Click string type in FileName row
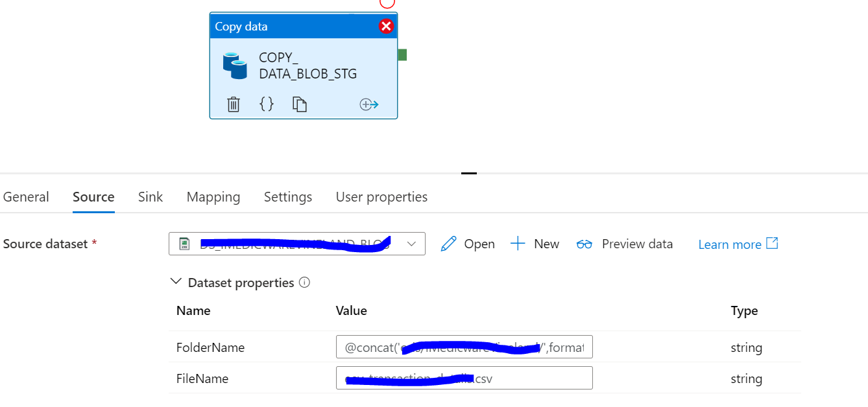Viewport: 868px width, 407px height. [x=747, y=378]
